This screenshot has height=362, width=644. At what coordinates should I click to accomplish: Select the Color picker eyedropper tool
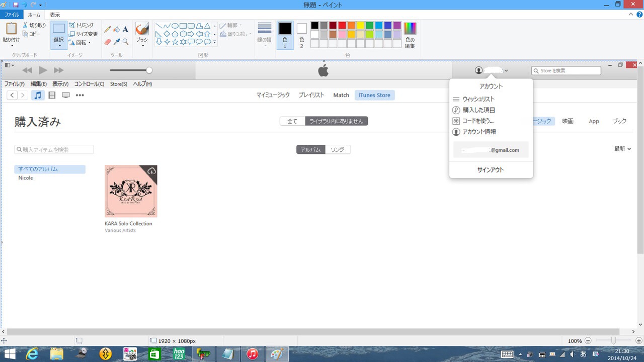[x=116, y=42]
